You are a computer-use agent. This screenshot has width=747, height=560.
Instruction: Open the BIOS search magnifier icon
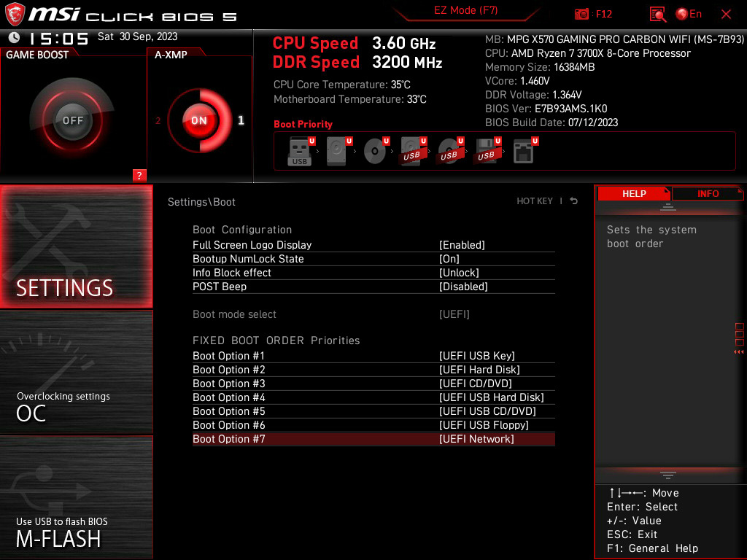658,15
